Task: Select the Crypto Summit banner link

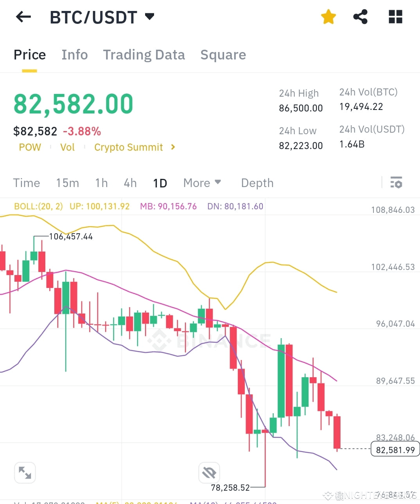Action: pos(129,147)
